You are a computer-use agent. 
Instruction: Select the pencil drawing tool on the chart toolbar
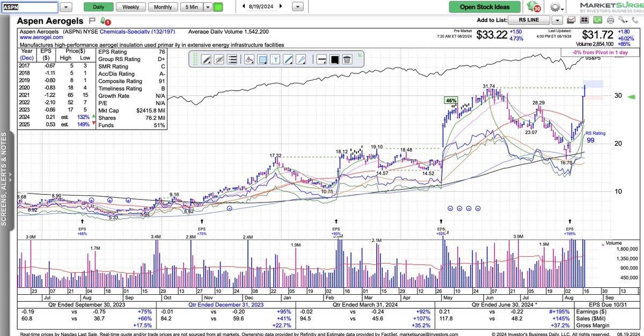point(206,59)
